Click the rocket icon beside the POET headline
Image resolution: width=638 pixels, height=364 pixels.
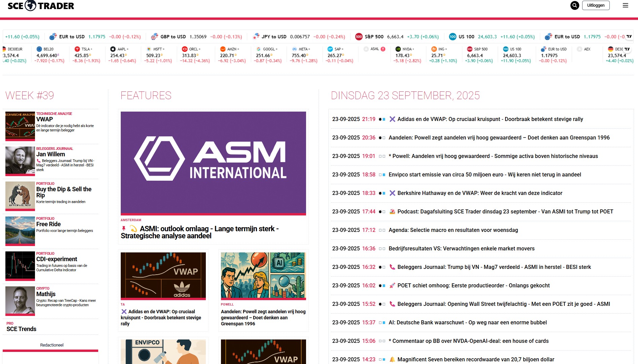pyautogui.click(x=392, y=285)
